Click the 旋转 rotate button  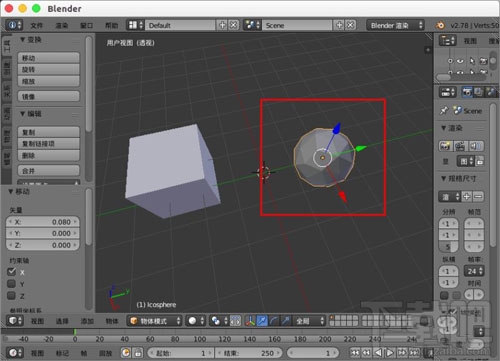coord(49,69)
